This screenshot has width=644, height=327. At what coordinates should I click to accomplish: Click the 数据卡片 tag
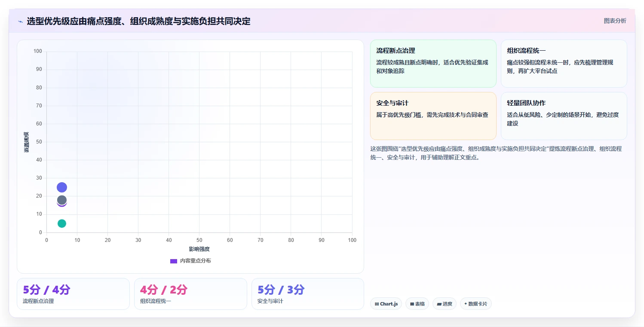475,304
